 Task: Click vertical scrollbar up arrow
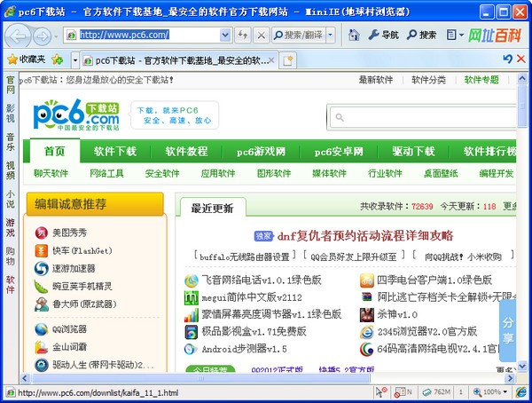click(522, 79)
